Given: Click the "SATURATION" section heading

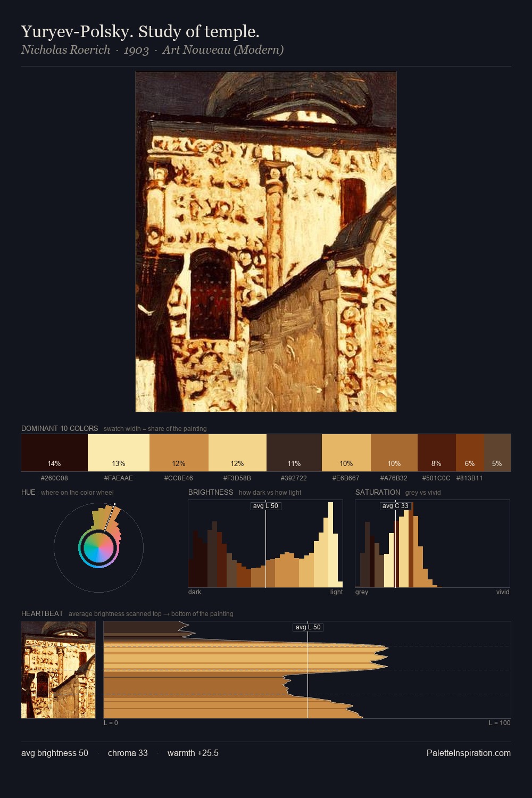Looking at the screenshot, I should [x=378, y=492].
